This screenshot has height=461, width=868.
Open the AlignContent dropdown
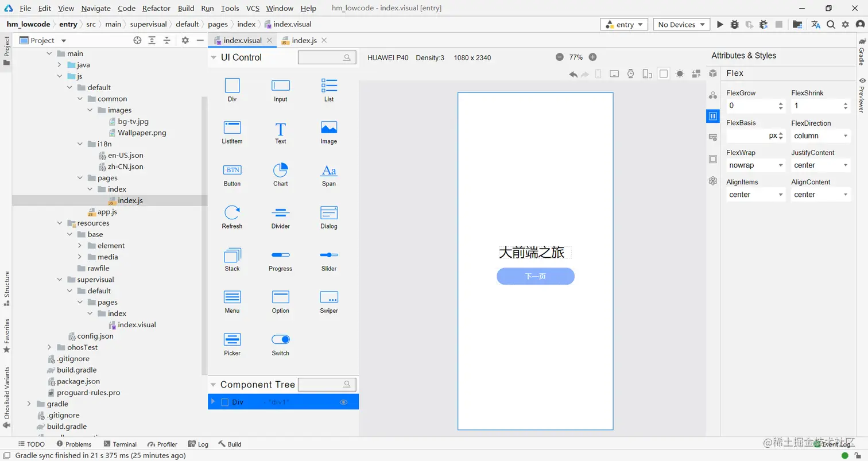click(x=821, y=195)
